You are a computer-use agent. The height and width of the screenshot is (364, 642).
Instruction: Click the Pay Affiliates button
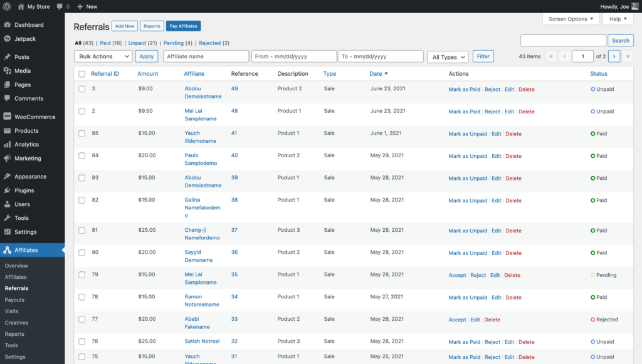(183, 26)
